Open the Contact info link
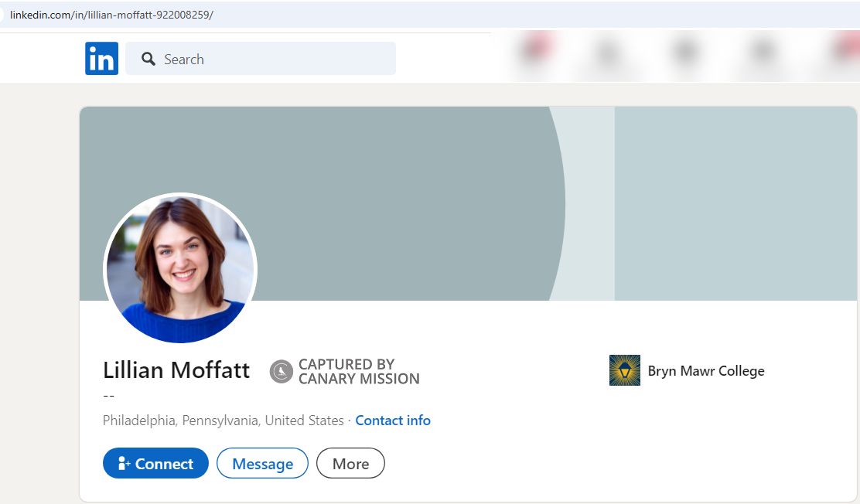The height and width of the screenshot is (504, 860). [x=393, y=421]
